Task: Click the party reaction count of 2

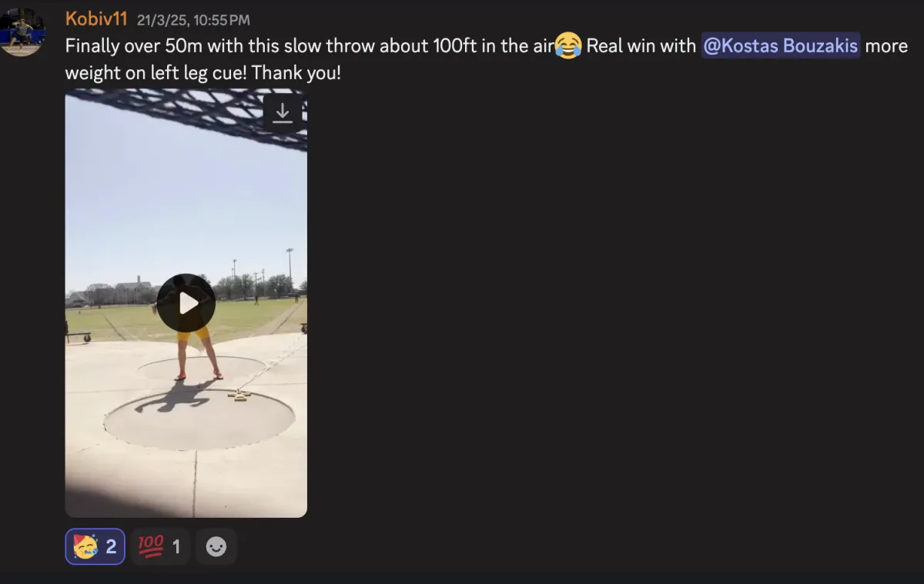Action: tap(111, 547)
